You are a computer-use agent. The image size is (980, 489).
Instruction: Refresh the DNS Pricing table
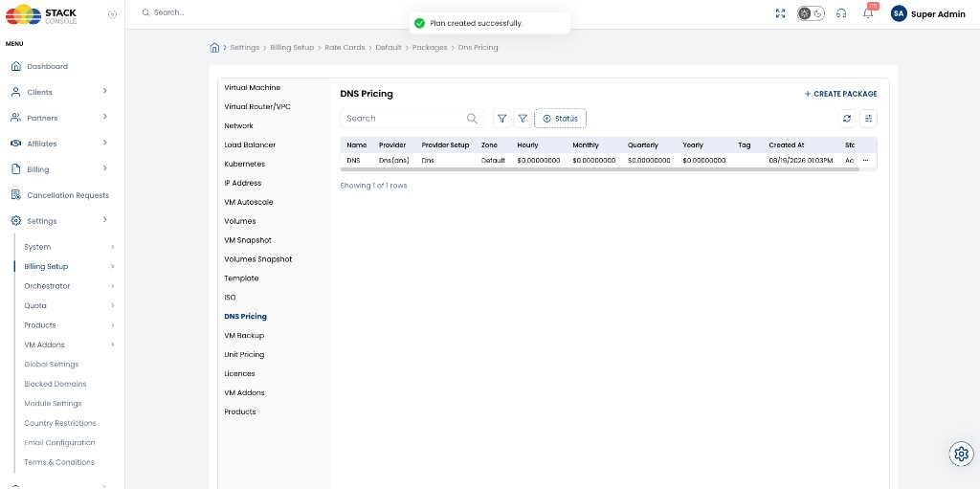point(848,119)
